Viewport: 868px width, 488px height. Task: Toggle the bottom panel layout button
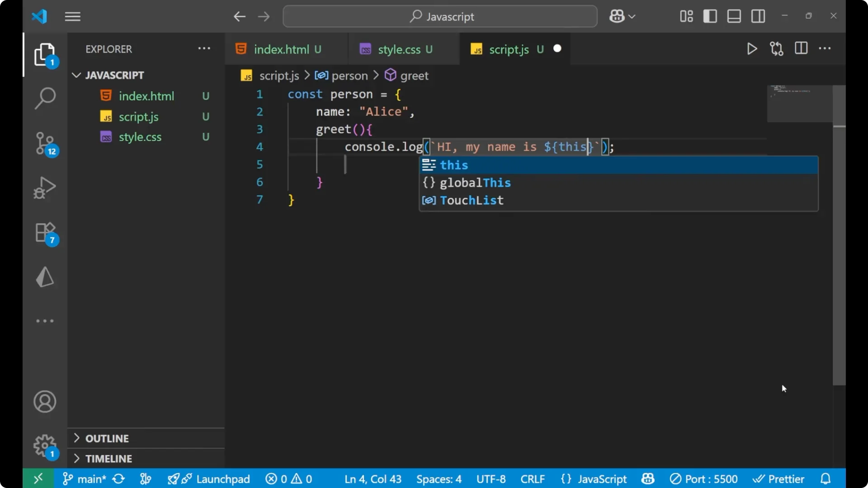click(734, 17)
